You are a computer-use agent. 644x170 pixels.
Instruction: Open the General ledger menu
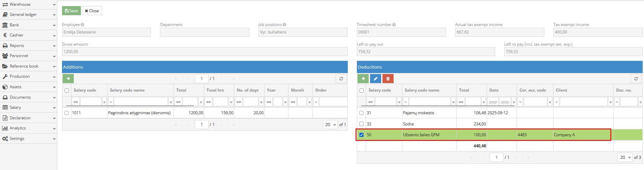click(x=28, y=15)
